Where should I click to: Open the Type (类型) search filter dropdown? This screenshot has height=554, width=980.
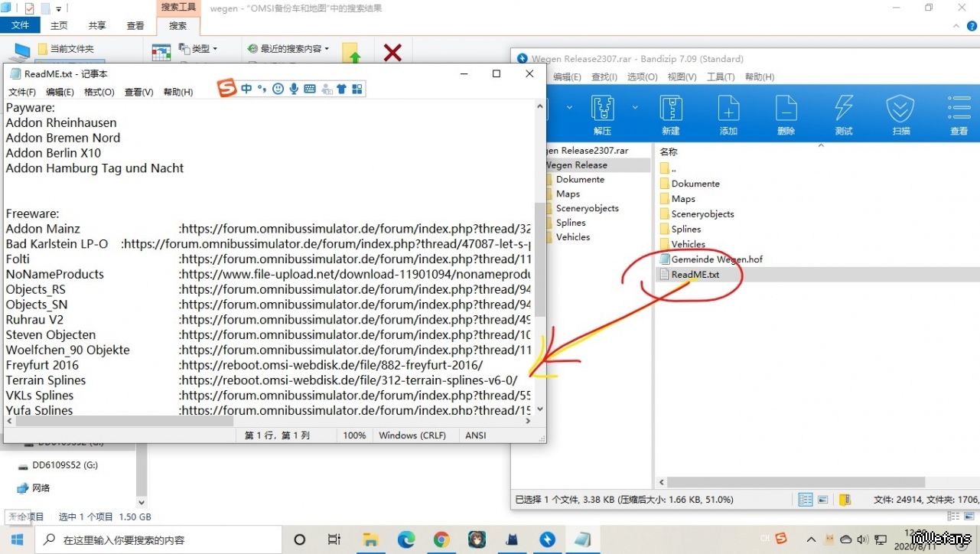pos(197,48)
